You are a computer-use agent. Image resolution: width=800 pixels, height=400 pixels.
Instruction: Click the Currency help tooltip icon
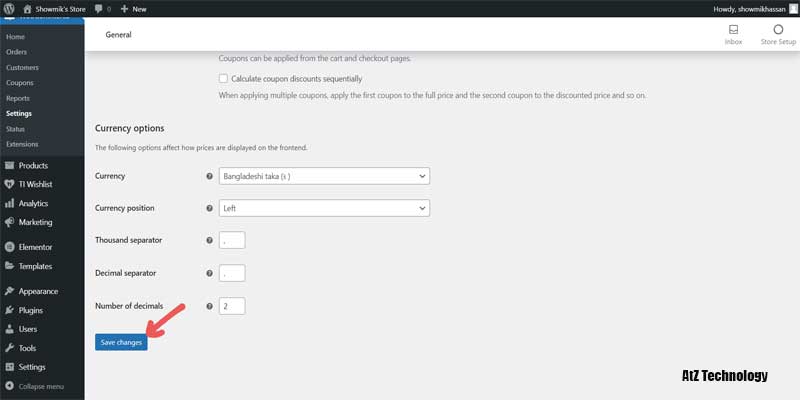pos(209,176)
